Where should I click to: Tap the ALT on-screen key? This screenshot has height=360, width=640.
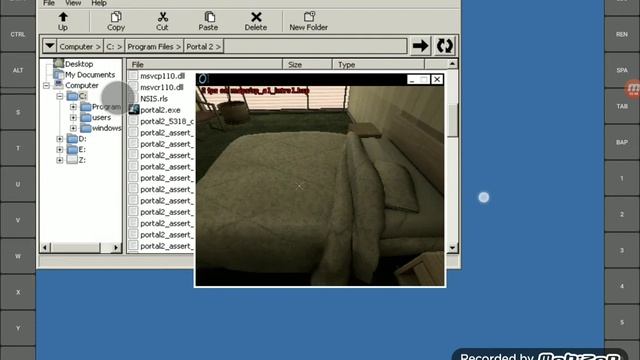pyautogui.click(x=18, y=70)
